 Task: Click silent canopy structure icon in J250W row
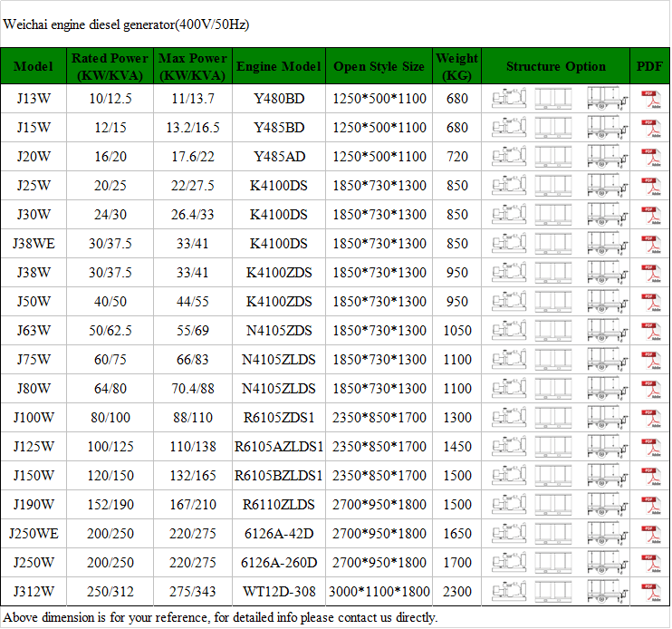tap(553, 563)
